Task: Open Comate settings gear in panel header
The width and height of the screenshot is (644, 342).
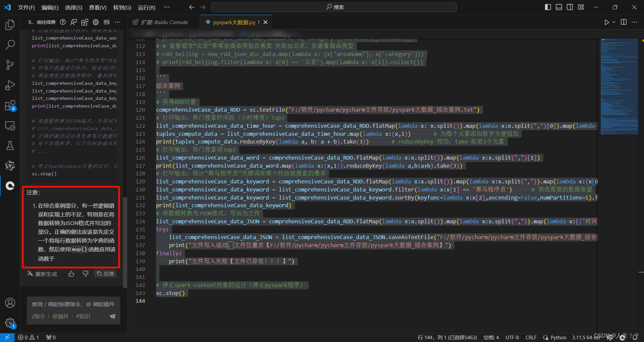Action: [x=96, y=22]
